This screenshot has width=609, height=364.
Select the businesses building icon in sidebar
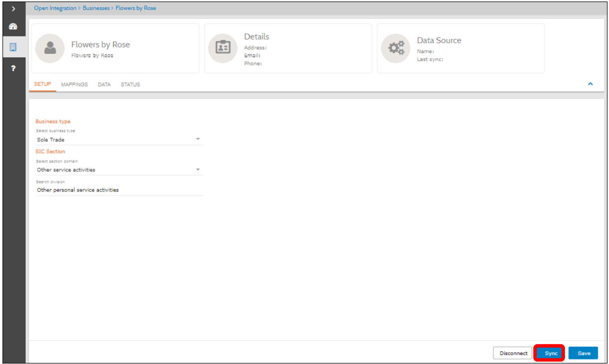tap(13, 47)
